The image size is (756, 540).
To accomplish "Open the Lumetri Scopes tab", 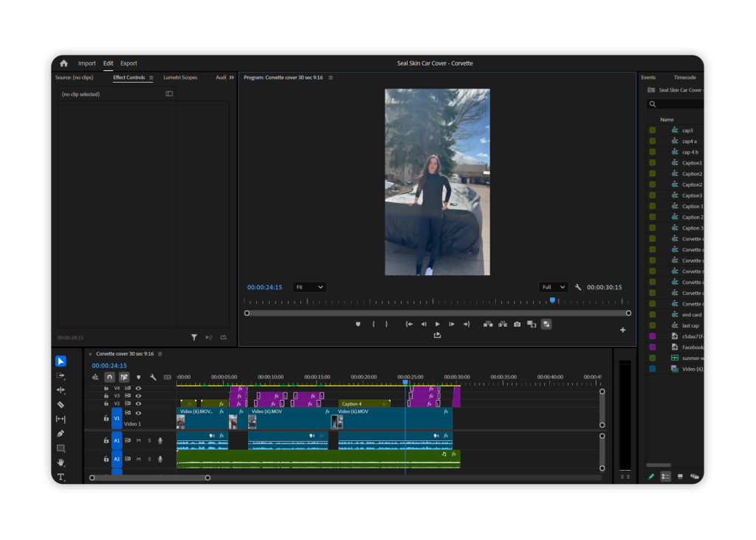I will 180,77.
